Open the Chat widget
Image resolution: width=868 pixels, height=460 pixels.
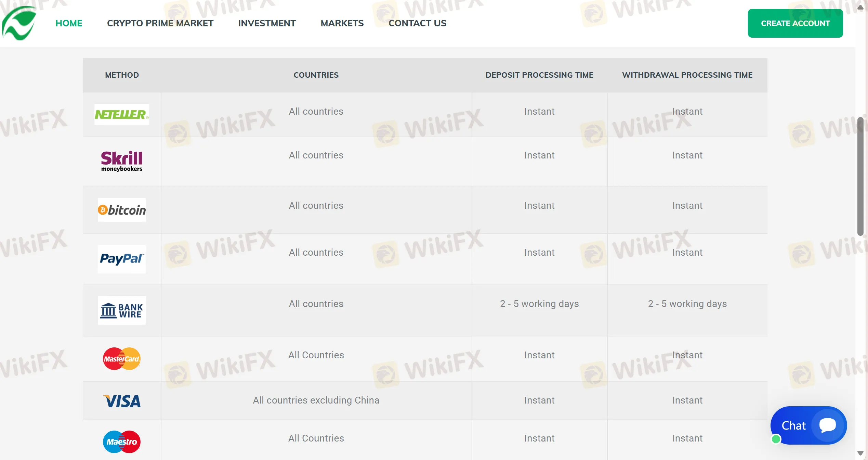pyautogui.click(x=808, y=425)
